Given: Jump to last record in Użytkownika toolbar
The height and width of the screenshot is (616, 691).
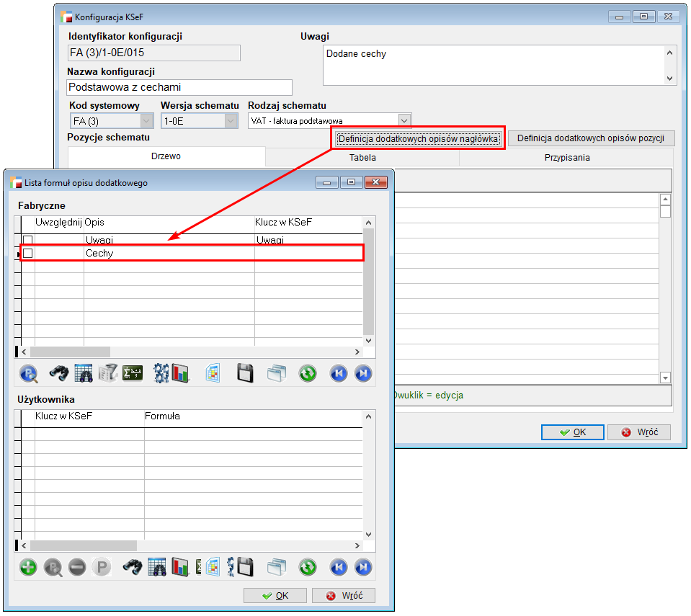Looking at the screenshot, I should click(363, 567).
